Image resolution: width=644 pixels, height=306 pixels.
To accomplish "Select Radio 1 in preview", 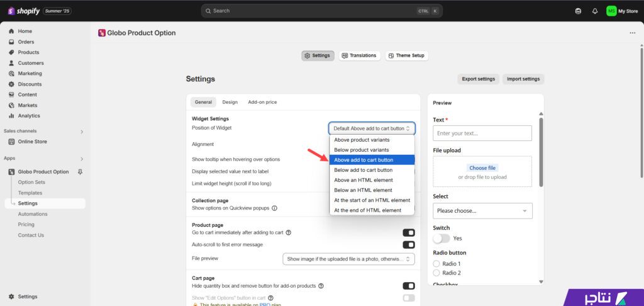I will (x=436, y=264).
